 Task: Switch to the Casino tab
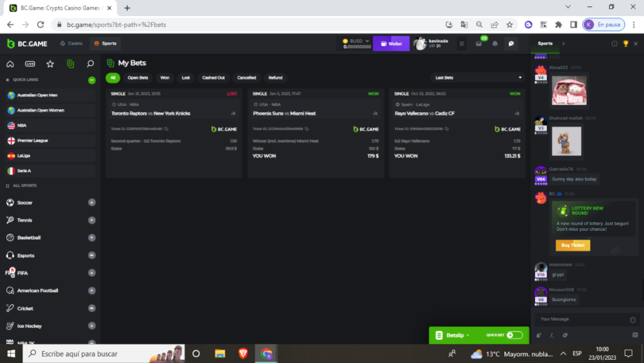[71, 44]
